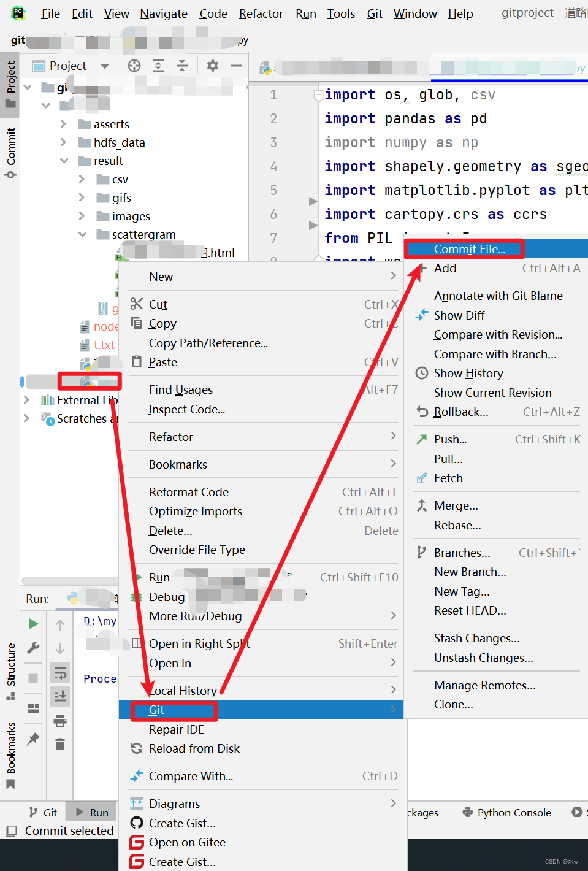This screenshot has height=871, width=588.
Task: Open the Bookmarks tool window tab
Action: point(10,755)
